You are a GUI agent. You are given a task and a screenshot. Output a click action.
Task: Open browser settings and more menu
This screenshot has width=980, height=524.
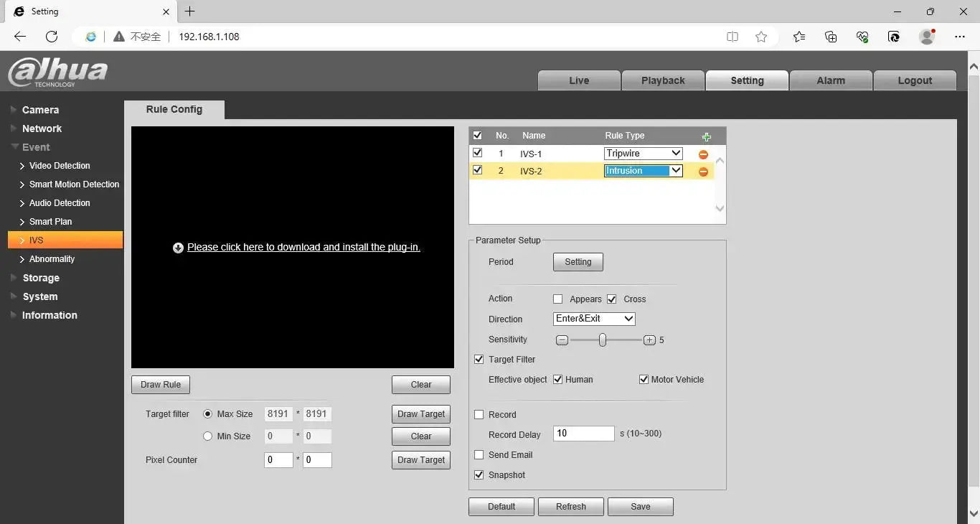(960, 37)
